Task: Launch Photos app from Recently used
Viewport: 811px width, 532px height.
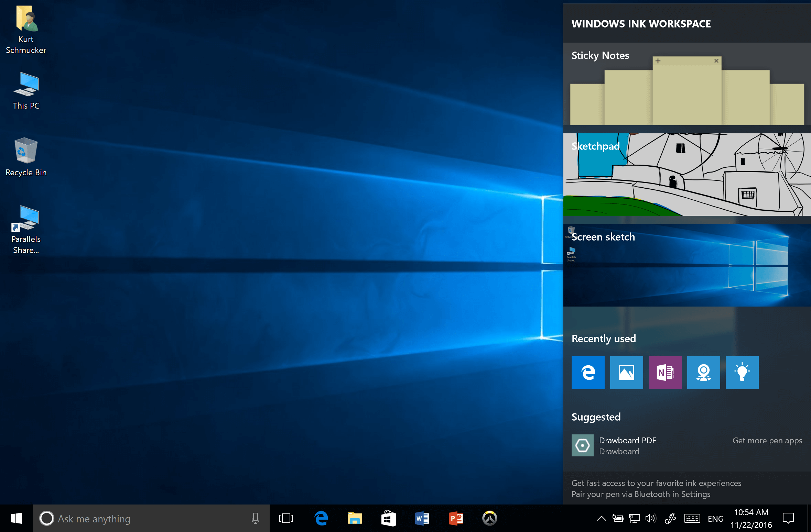Action: 627,373
